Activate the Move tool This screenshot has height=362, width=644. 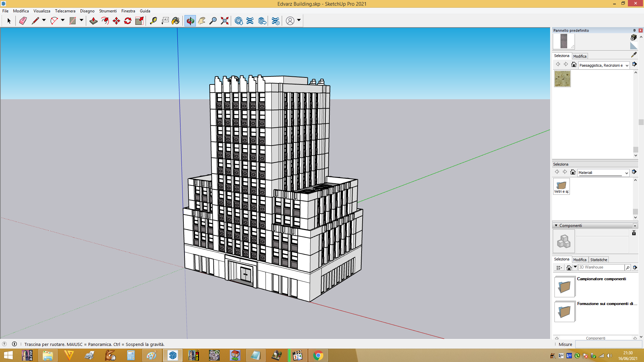tap(116, 21)
